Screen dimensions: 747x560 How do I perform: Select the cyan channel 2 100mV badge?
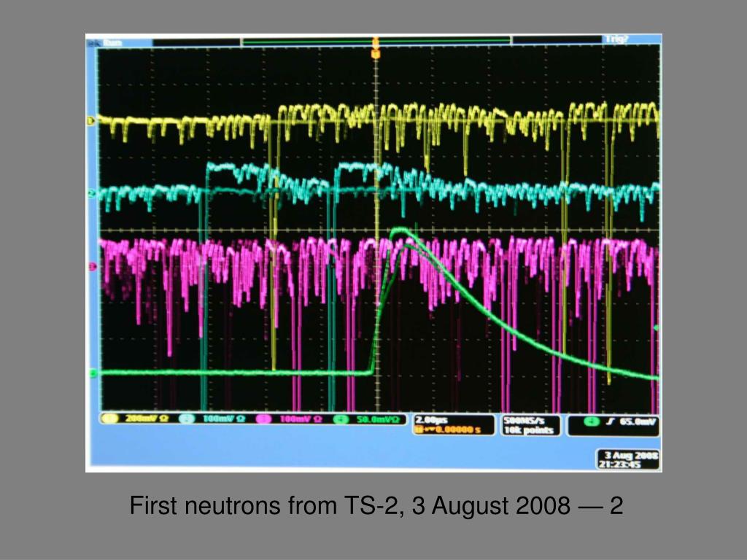pyautogui.click(x=204, y=419)
